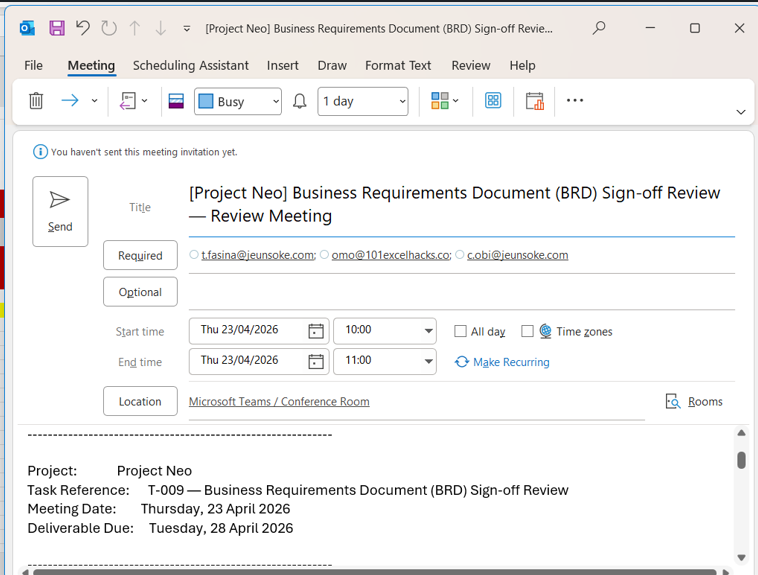Expand the Forward options arrow
758x575 pixels.
coord(95,101)
